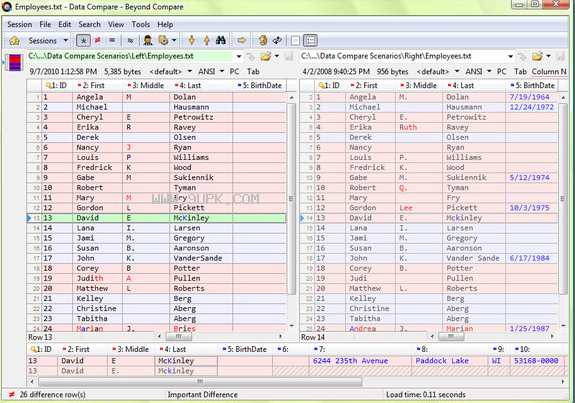Click the left file path field
Screen dimensions: 575x403
click(130, 56)
